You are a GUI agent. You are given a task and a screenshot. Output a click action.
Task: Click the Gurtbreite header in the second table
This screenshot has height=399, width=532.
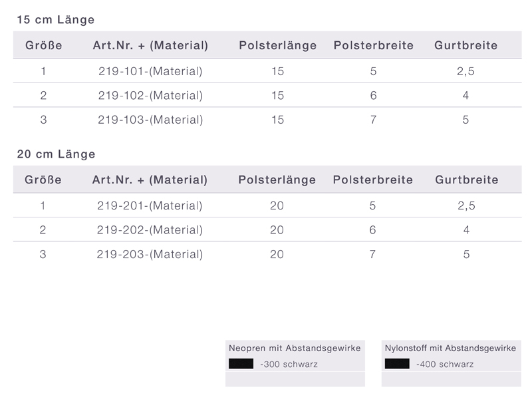(x=467, y=180)
